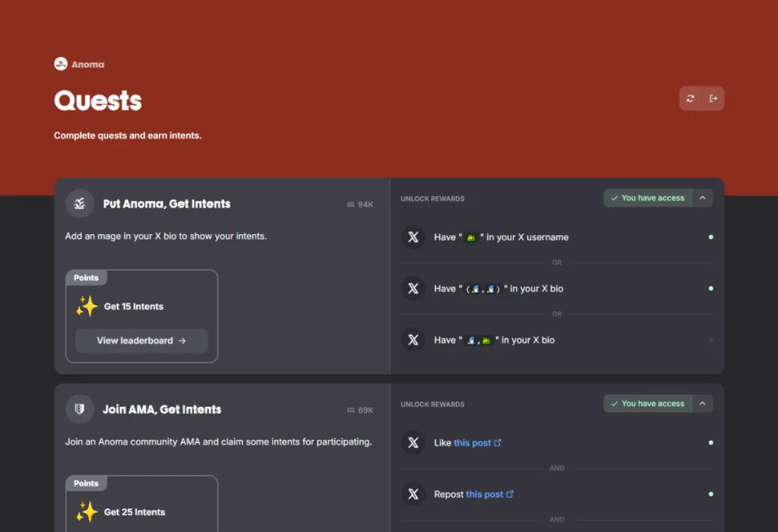Click the Anoma logo icon
The image size is (778, 532).
61,65
